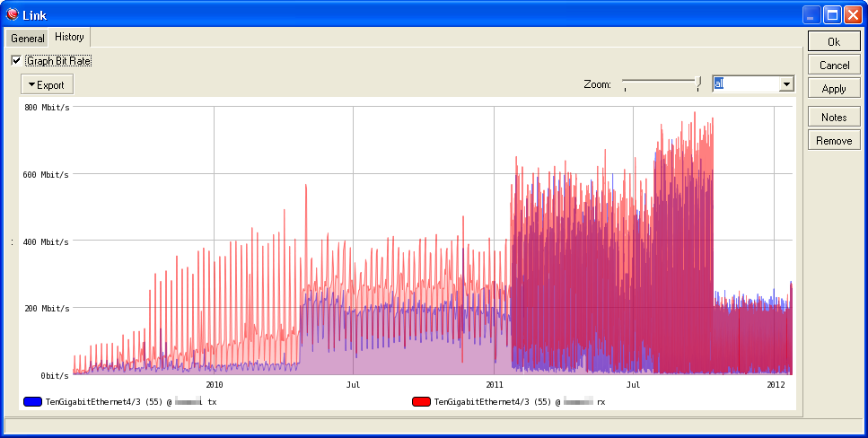This screenshot has height=438, width=868.
Task: Expand the zoom range combo box arrow
Action: 786,84
